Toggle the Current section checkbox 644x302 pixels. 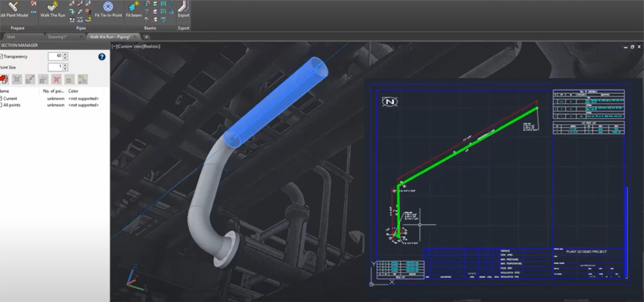[1, 99]
